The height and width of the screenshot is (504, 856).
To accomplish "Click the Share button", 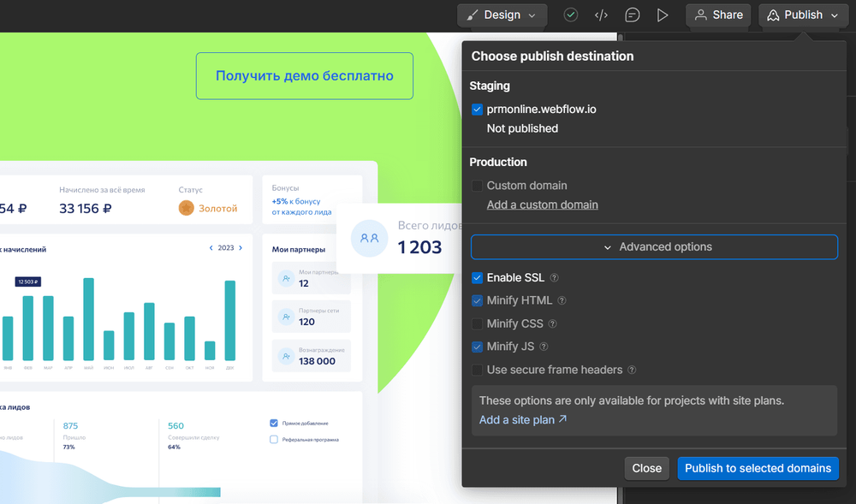I will pyautogui.click(x=718, y=15).
